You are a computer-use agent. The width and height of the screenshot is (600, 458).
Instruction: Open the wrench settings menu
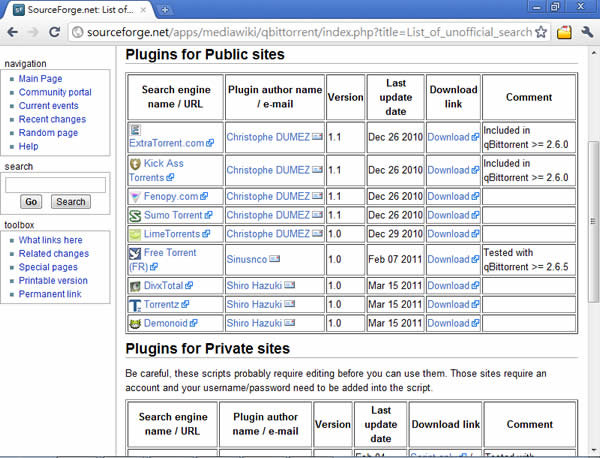[587, 32]
